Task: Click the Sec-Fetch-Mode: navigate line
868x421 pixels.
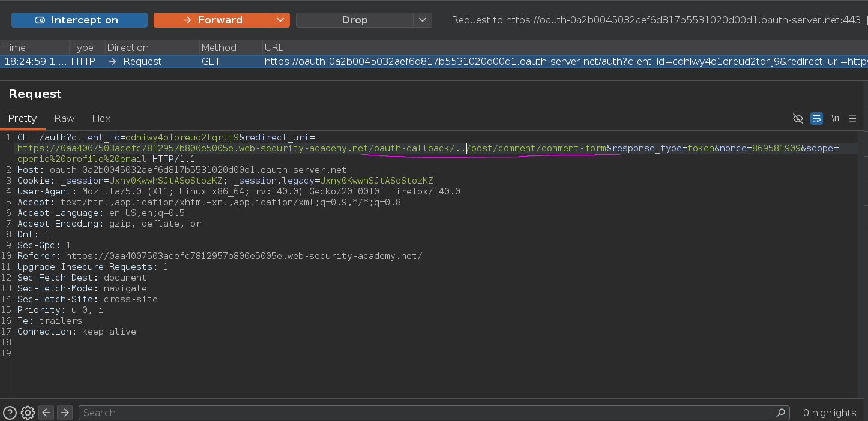Action: [82, 288]
